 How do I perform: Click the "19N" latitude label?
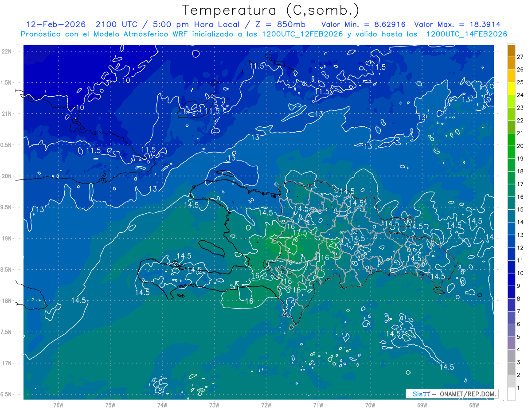click(x=8, y=238)
